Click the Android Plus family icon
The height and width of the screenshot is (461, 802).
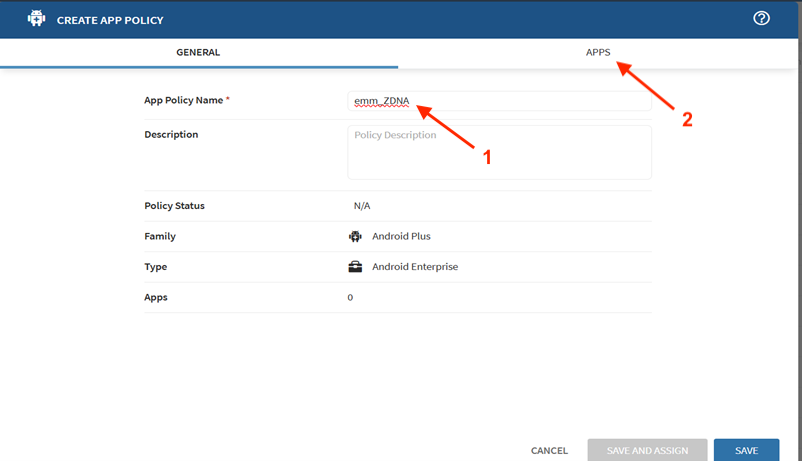[x=355, y=237]
